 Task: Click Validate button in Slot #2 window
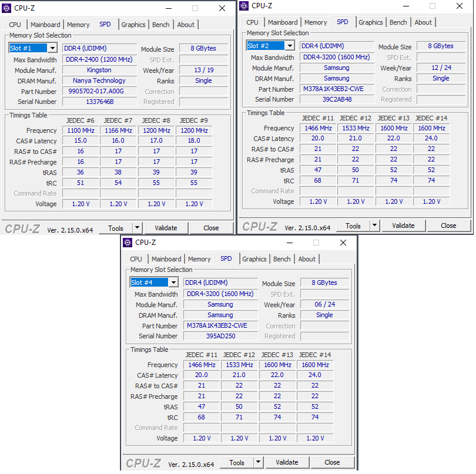tap(404, 226)
